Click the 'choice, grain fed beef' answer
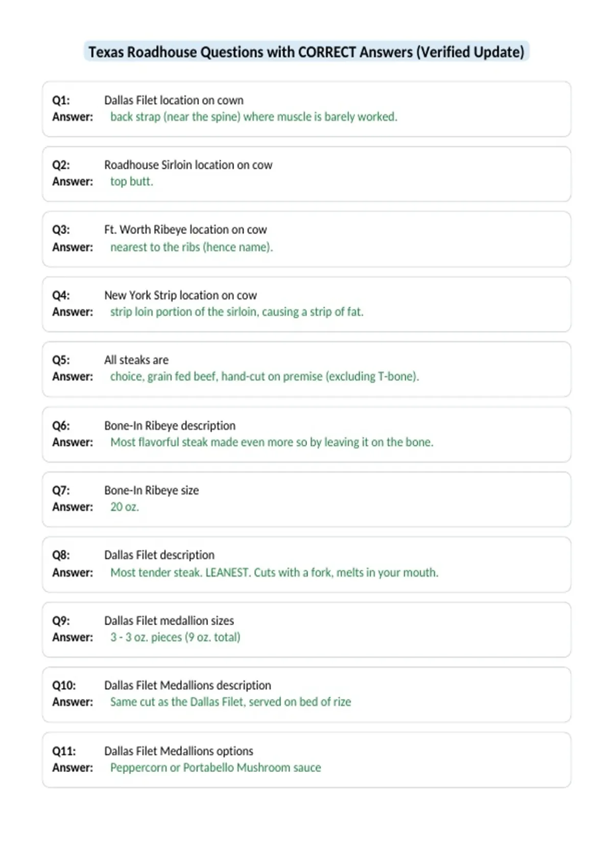This screenshot has height=868, width=613. (265, 377)
